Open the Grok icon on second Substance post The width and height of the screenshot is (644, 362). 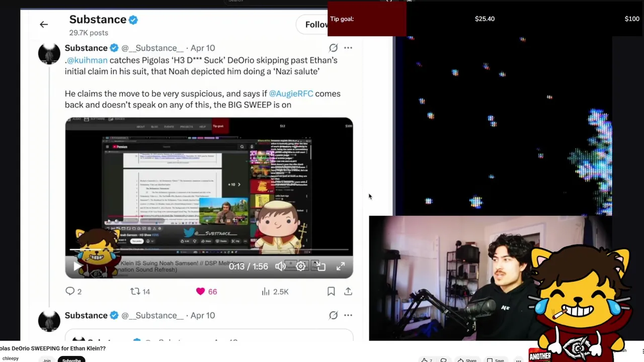pos(333,315)
